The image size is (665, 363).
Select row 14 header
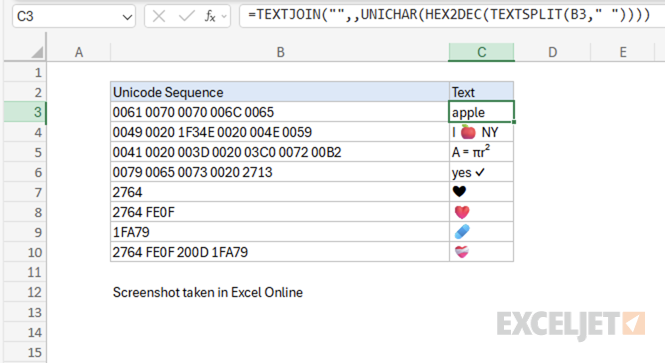25,332
